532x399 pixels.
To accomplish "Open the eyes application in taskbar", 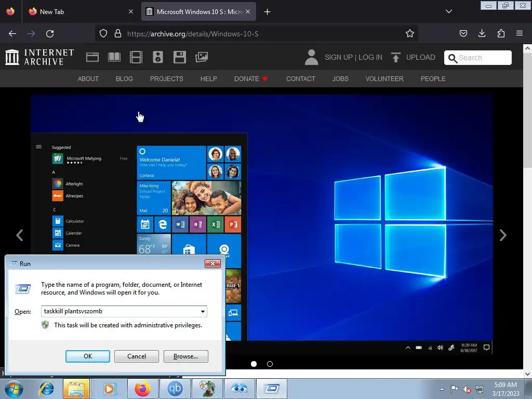I will tap(239, 389).
